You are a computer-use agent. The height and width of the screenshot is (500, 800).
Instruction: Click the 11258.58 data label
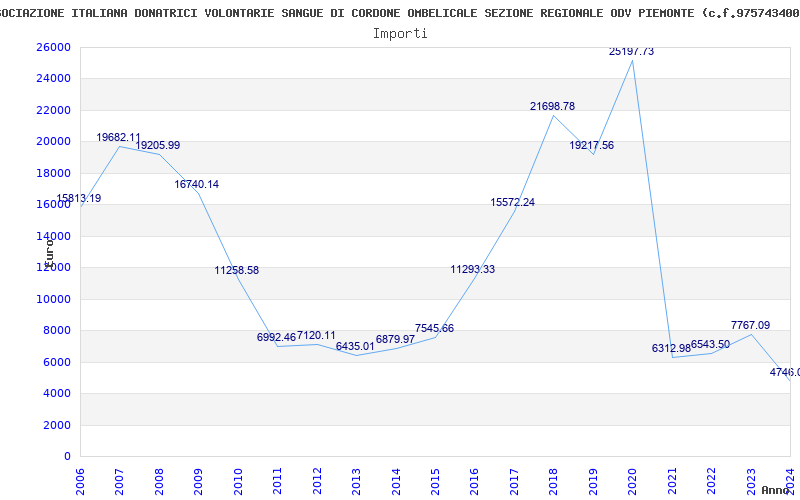click(x=236, y=270)
